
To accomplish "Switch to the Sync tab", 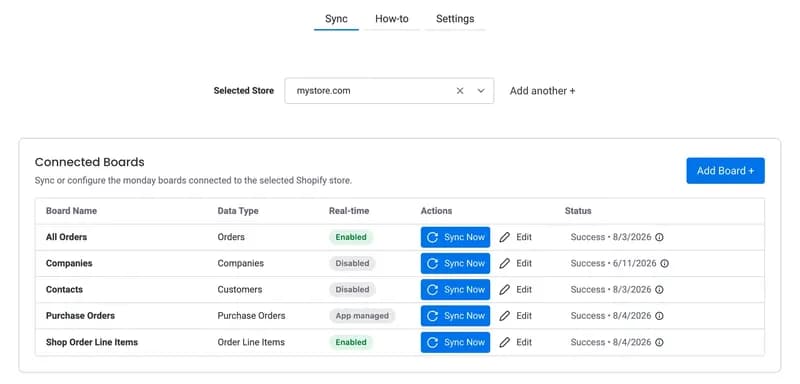I will 336,19.
